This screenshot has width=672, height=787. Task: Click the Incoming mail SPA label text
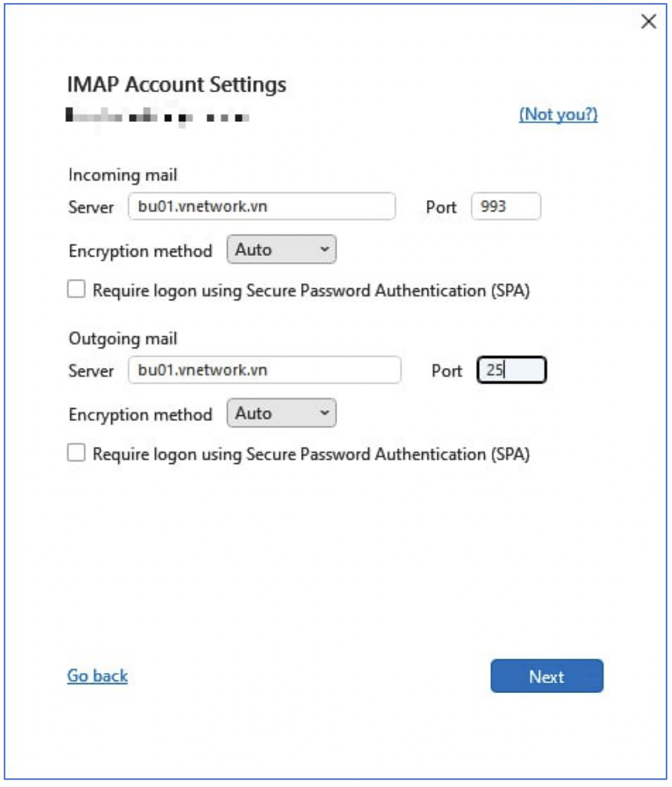311,291
